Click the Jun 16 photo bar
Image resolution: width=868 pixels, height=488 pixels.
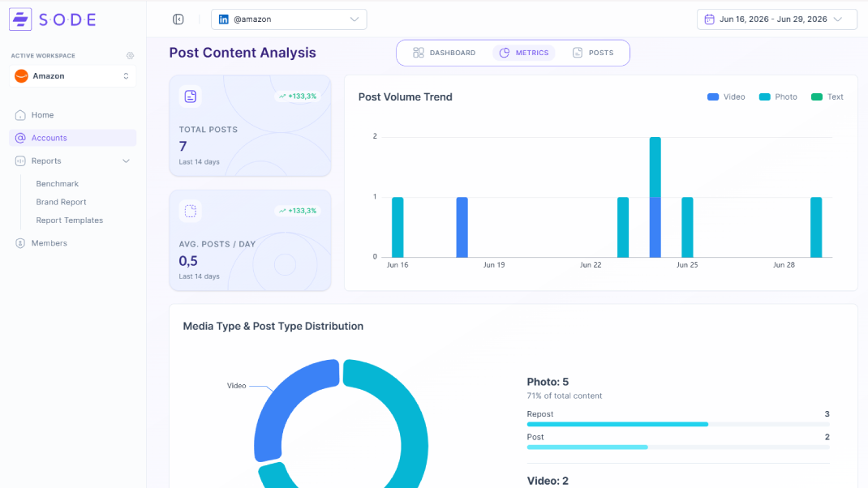pyautogui.click(x=397, y=227)
